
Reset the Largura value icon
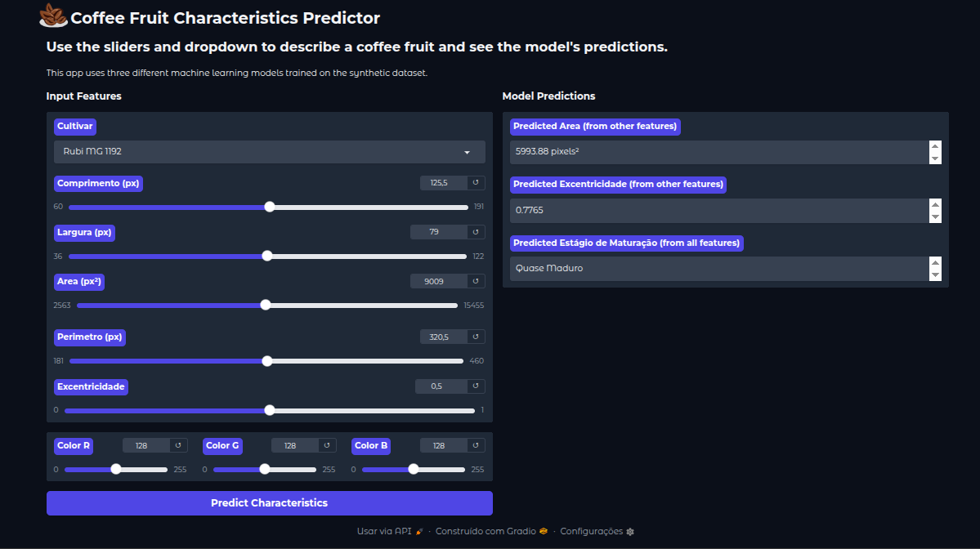click(476, 232)
